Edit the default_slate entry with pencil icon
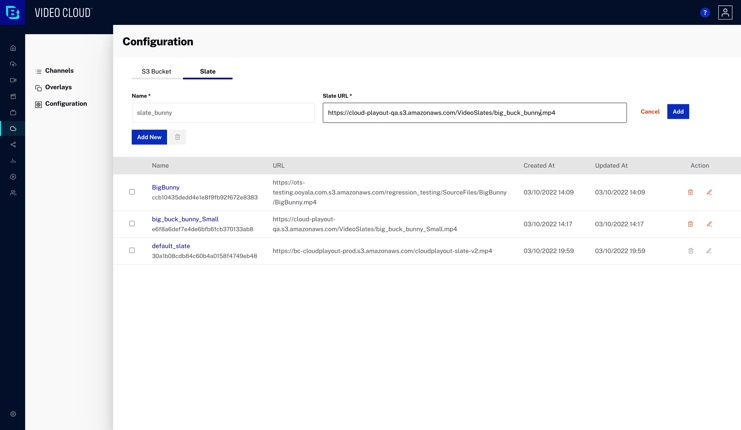741x430 pixels. 709,251
